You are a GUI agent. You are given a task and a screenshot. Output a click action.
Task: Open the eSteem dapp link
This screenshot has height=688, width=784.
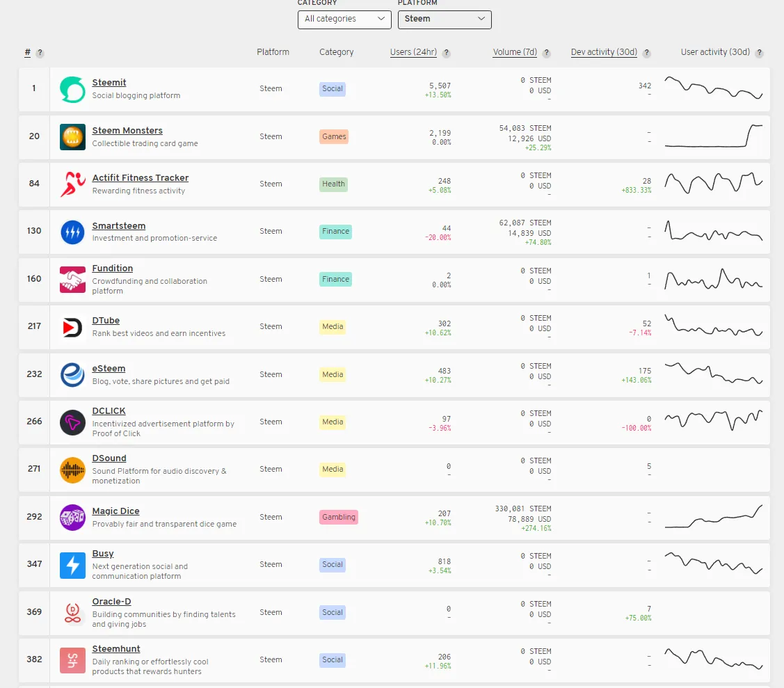point(109,369)
